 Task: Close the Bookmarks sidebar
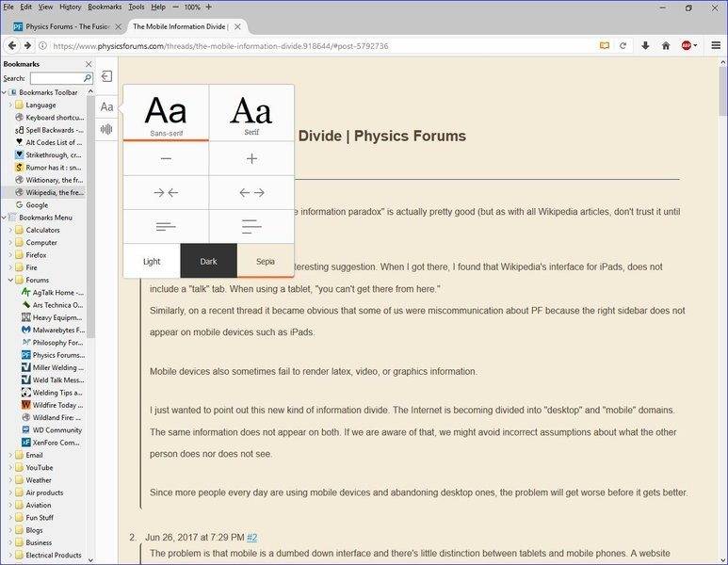tap(89, 64)
